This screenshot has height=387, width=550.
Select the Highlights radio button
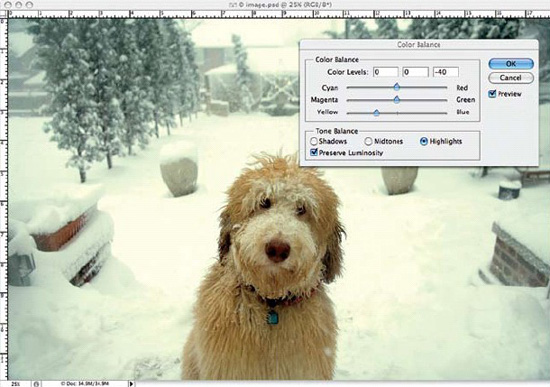[x=424, y=141]
